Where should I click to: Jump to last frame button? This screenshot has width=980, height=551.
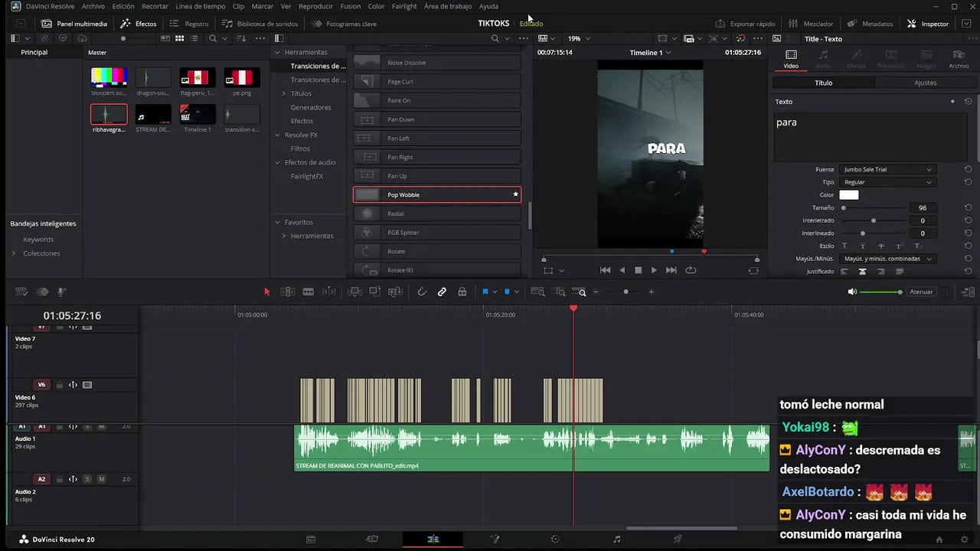[671, 270]
